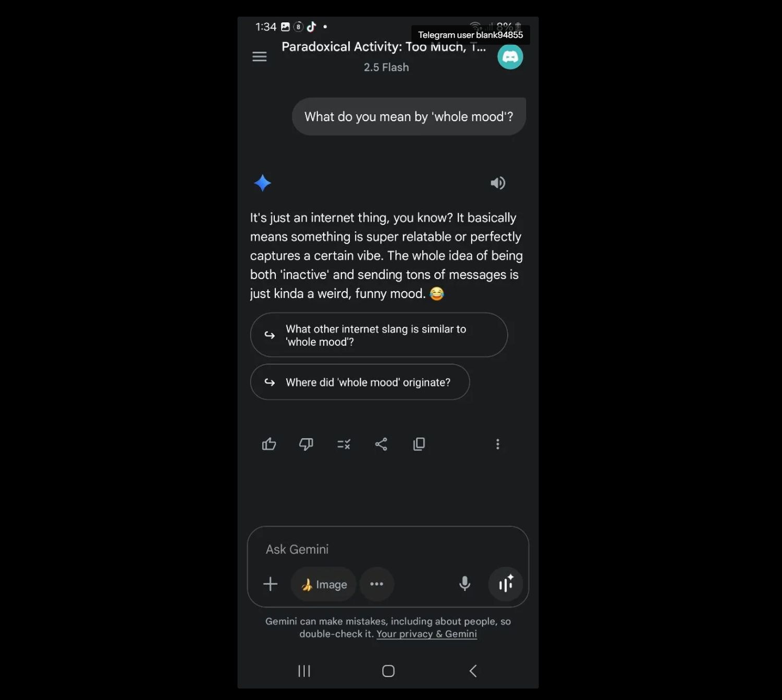782x700 pixels.
Task: Share this Gemini response
Action: (381, 444)
